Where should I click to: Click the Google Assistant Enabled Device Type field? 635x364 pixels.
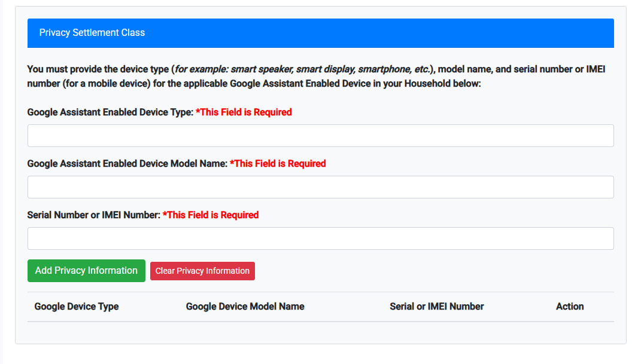click(320, 136)
